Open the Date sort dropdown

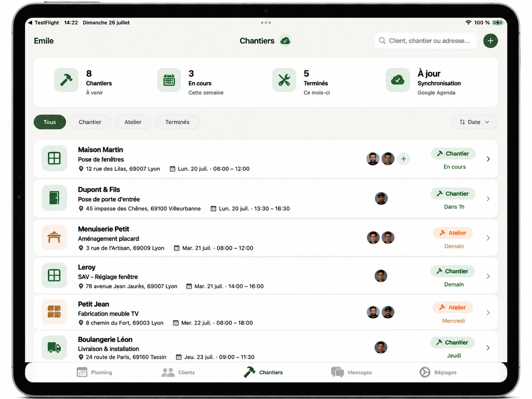coord(474,122)
